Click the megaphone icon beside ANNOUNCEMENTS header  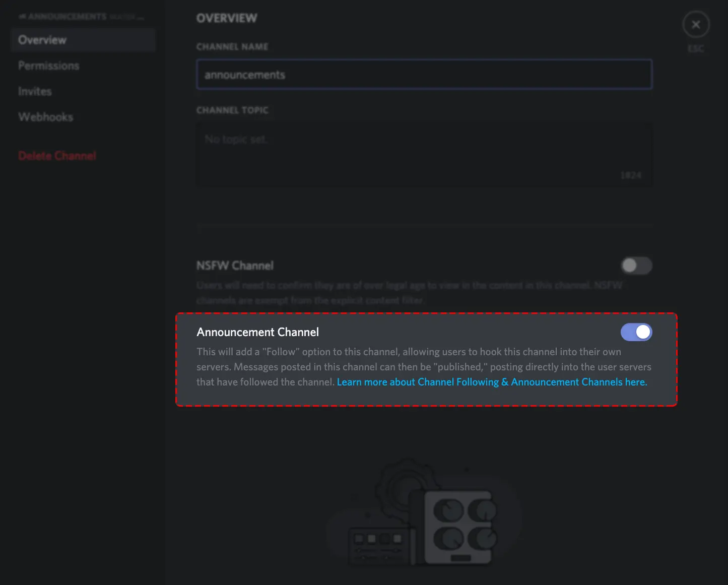click(22, 17)
